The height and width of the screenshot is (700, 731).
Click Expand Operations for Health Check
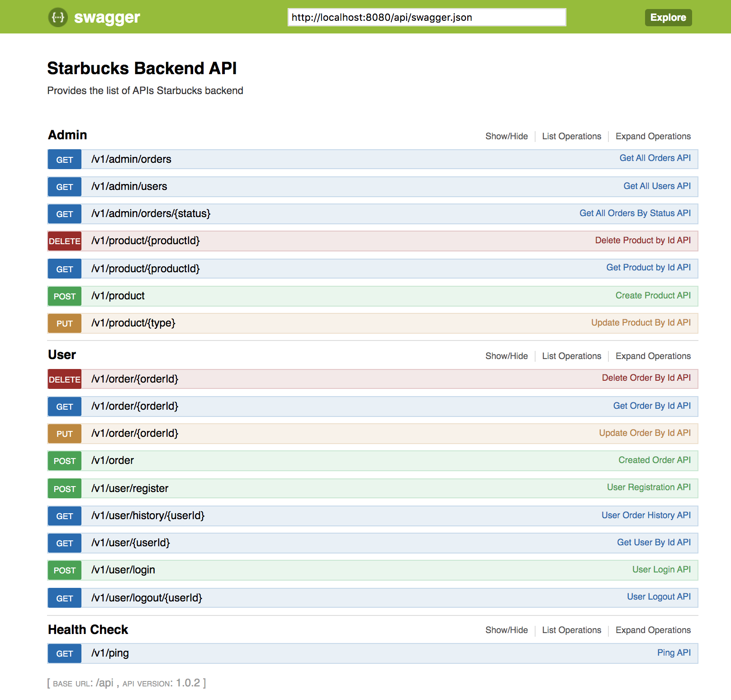tap(653, 630)
